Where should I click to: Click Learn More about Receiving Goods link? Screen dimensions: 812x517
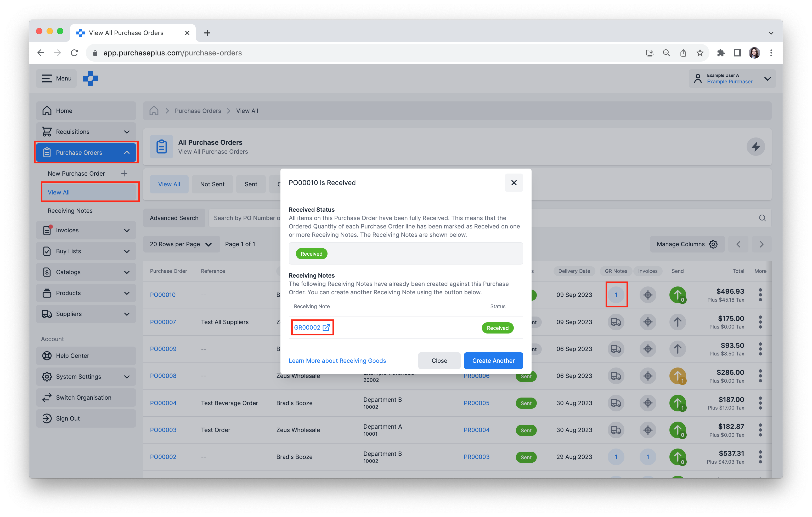[x=337, y=361]
